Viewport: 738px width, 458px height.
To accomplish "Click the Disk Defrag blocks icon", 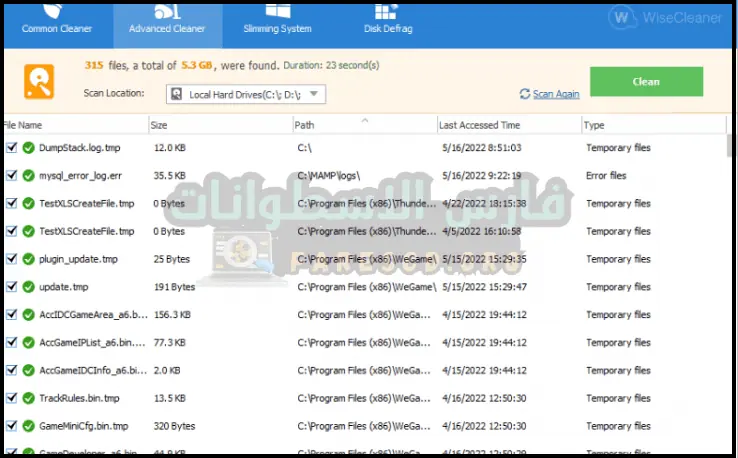I will point(386,11).
